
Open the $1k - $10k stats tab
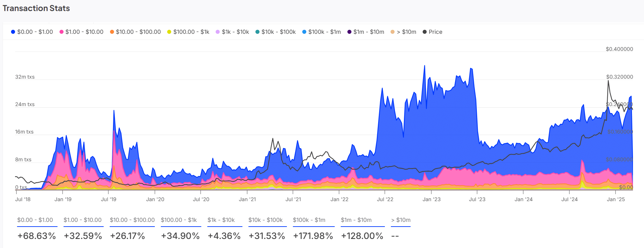[x=221, y=220]
